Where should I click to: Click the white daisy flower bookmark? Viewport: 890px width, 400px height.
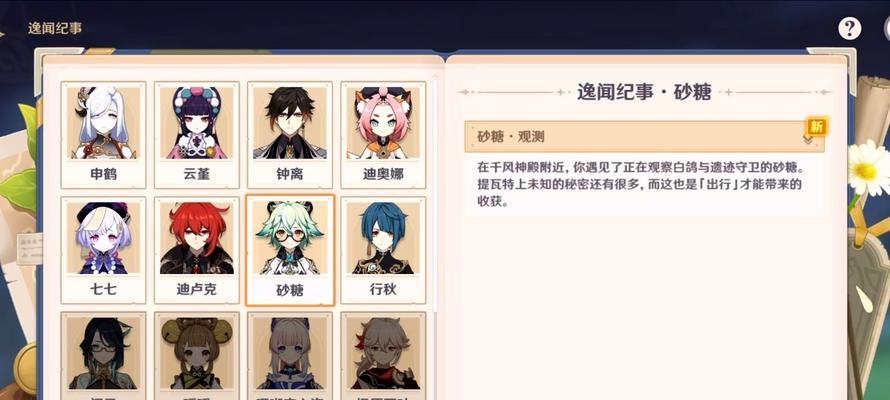(867, 169)
